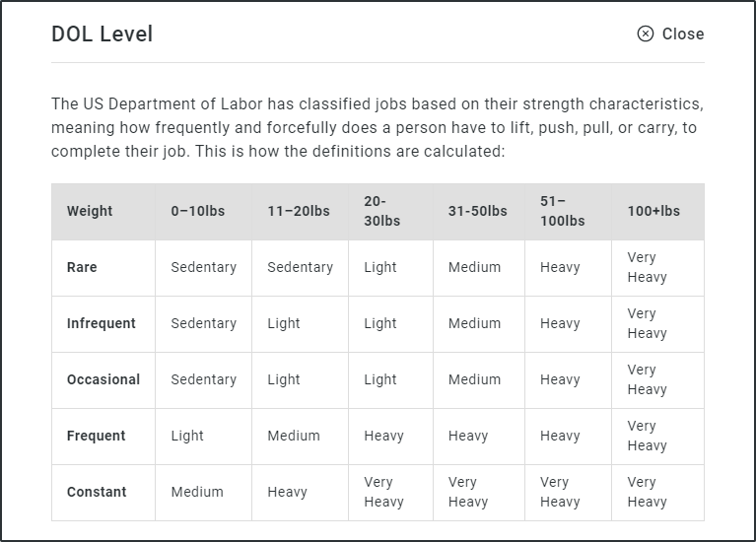Click the 11–20lbs column header
The height and width of the screenshot is (542, 756).
tap(299, 211)
